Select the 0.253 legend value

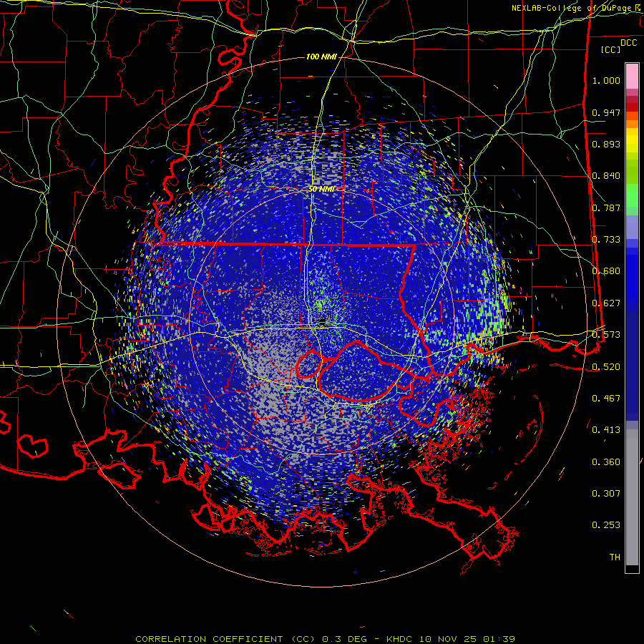pyautogui.click(x=606, y=525)
